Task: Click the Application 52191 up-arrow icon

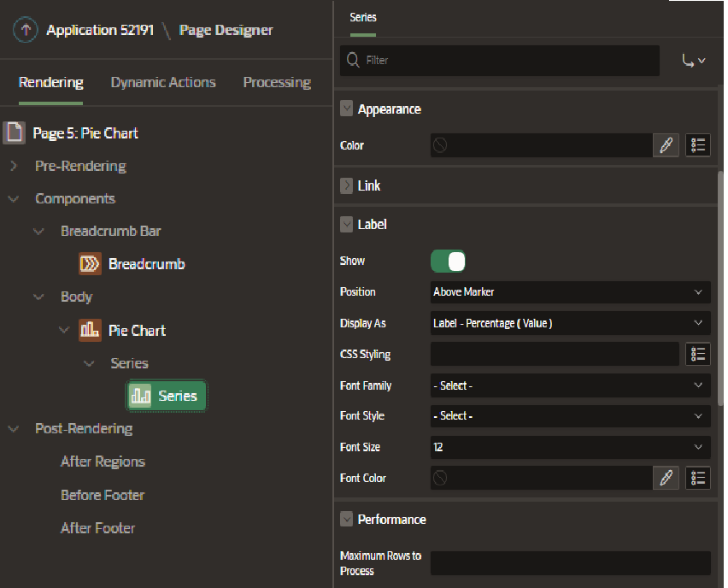Action: (x=26, y=30)
